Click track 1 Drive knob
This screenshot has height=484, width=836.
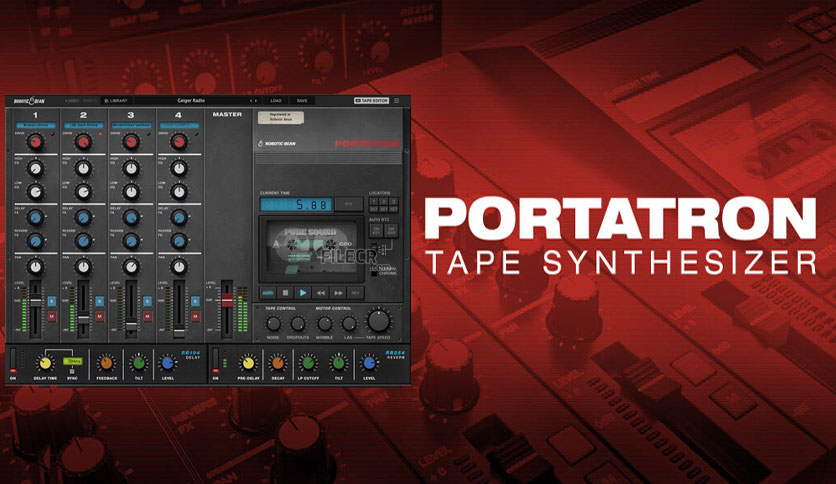(x=35, y=142)
